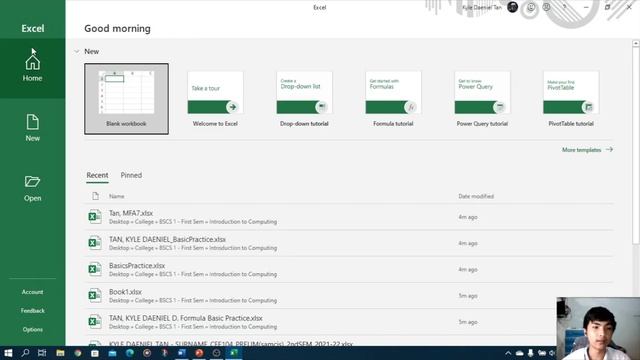The image size is (640, 360).
Task: Launch Google Chrome from taskbar
Action: [x=78, y=353]
